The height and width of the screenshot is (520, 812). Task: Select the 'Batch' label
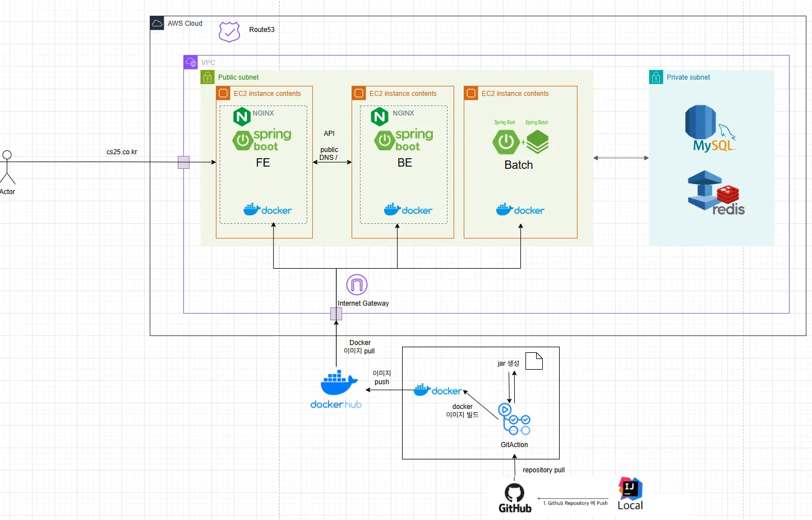point(519,165)
